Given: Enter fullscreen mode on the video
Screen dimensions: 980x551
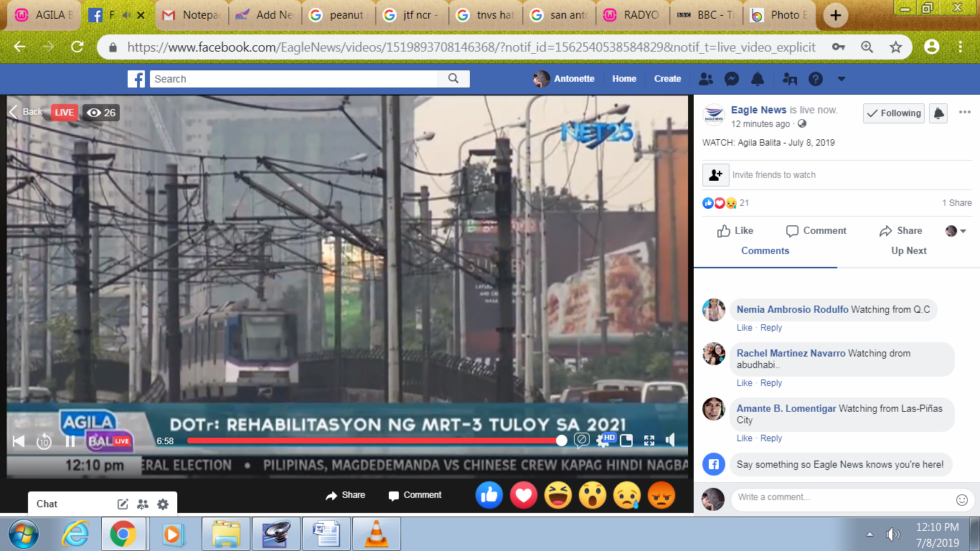Looking at the screenshot, I should 649,441.
